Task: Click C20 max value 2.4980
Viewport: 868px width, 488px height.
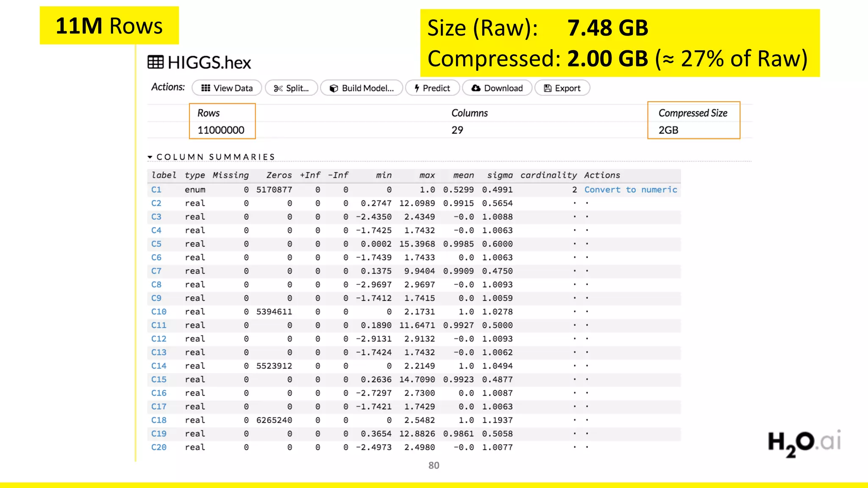Action: point(420,447)
